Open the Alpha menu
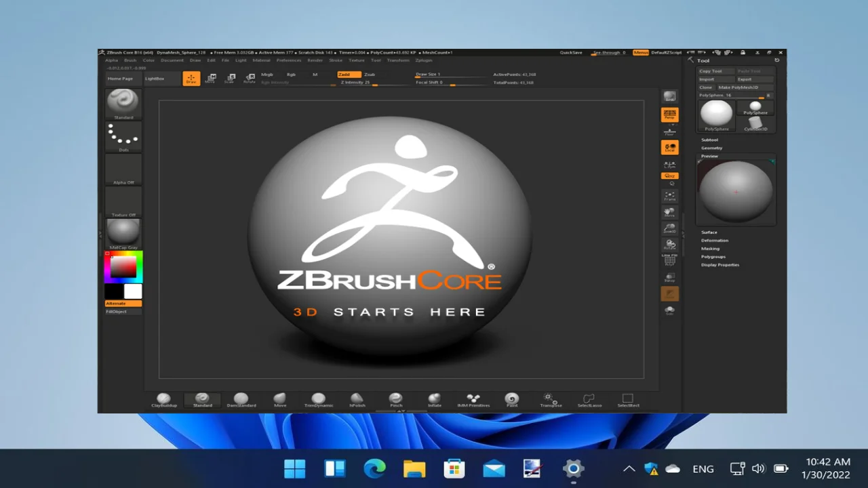This screenshot has width=868, height=488. pyautogui.click(x=111, y=60)
